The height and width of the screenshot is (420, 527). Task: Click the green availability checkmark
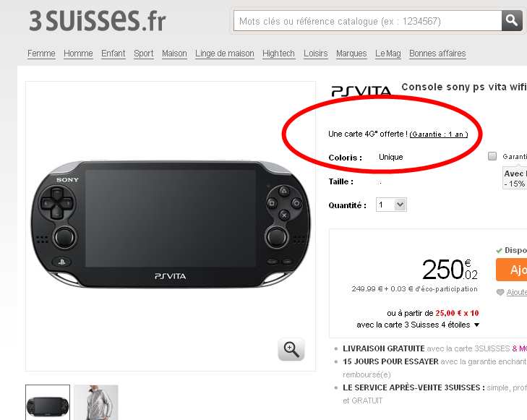[499, 250]
